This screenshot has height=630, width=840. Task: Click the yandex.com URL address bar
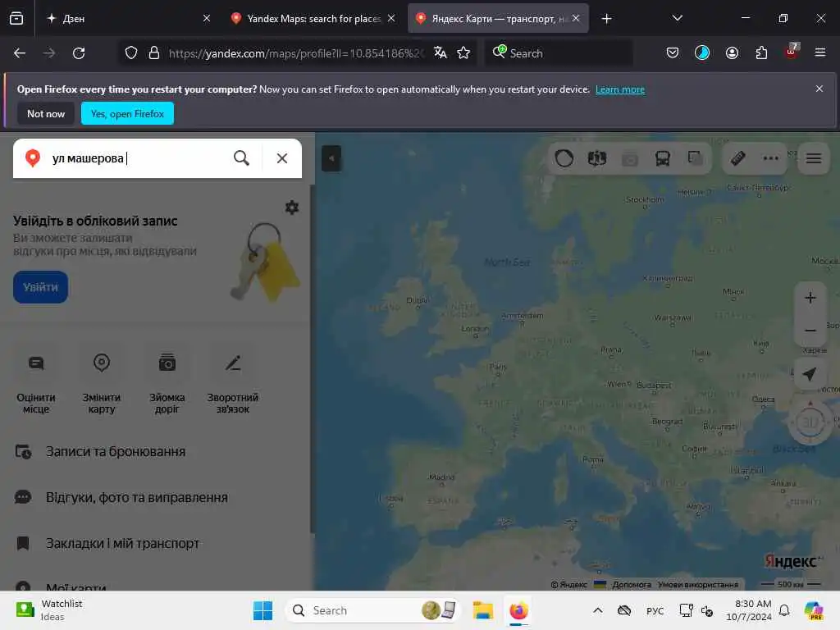tap(296, 53)
